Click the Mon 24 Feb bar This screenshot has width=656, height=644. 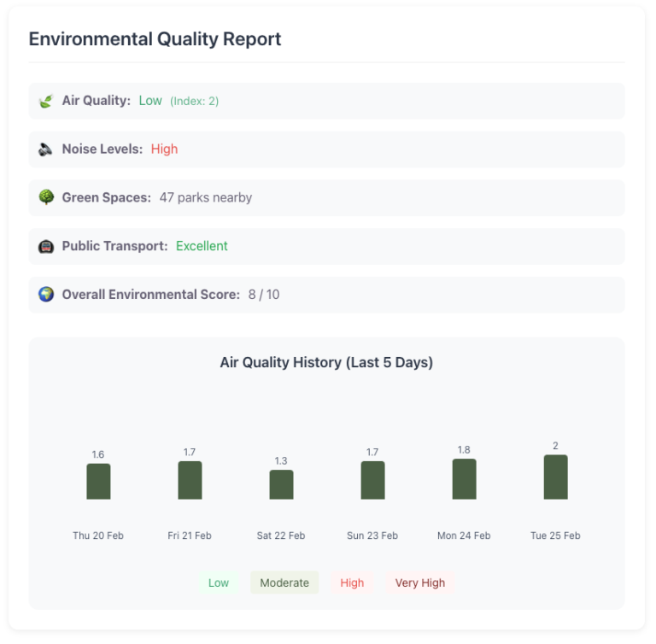[464, 479]
